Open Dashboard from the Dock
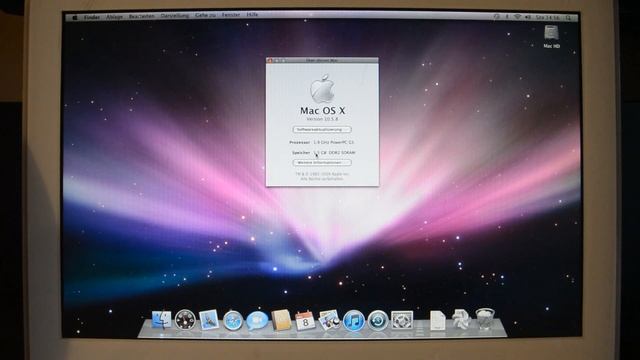Screen dimensions: 640x360 pyautogui.click(x=185, y=320)
